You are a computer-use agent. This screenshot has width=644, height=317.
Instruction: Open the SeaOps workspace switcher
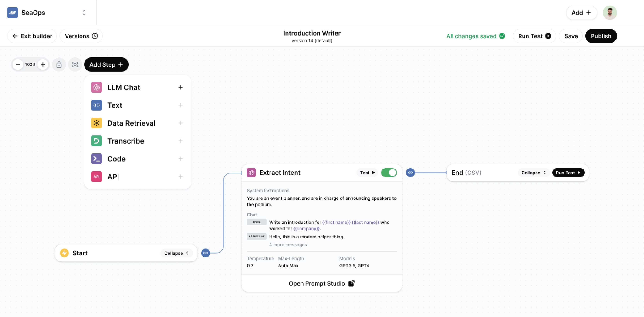click(x=84, y=13)
